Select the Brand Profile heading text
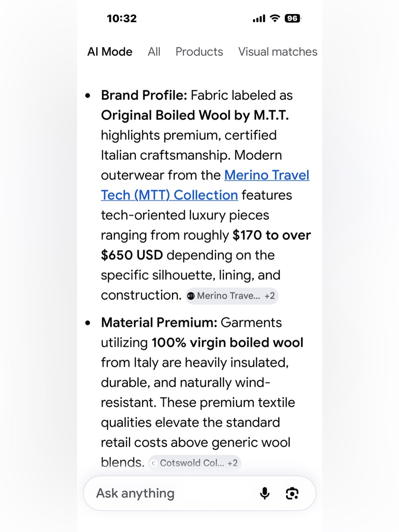399x532 pixels. coord(144,95)
